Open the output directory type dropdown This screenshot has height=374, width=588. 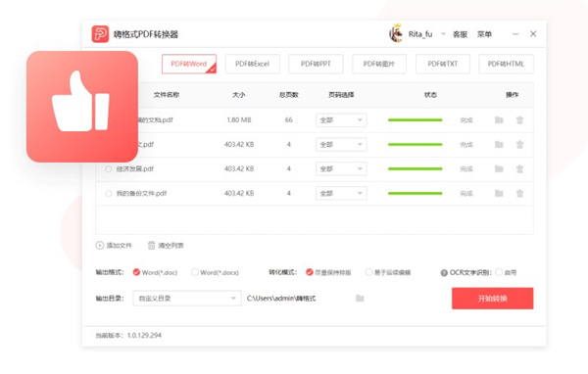click(x=187, y=299)
